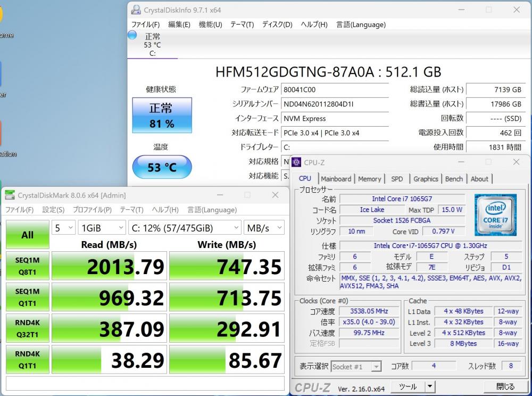This screenshot has width=532, height=396.
Task: Open ディスク(D) menu in CrystalDiskInfo
Action: point(277,24)
